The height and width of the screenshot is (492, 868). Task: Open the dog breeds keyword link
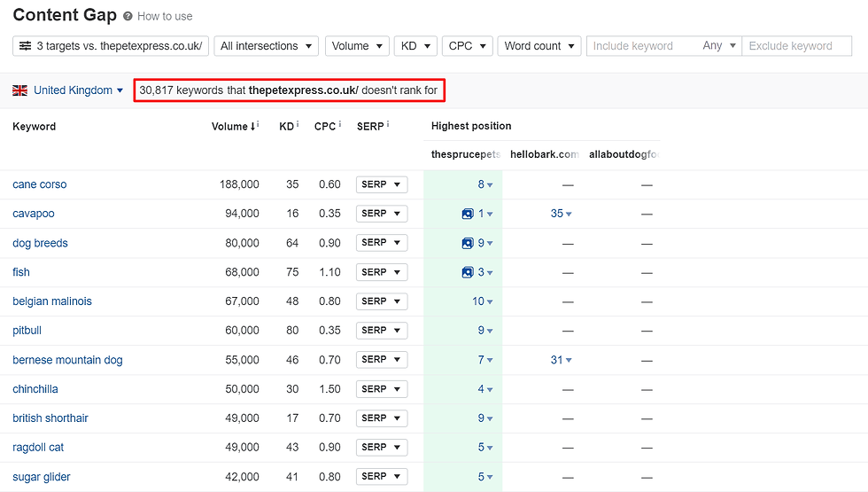coord(40,243)
